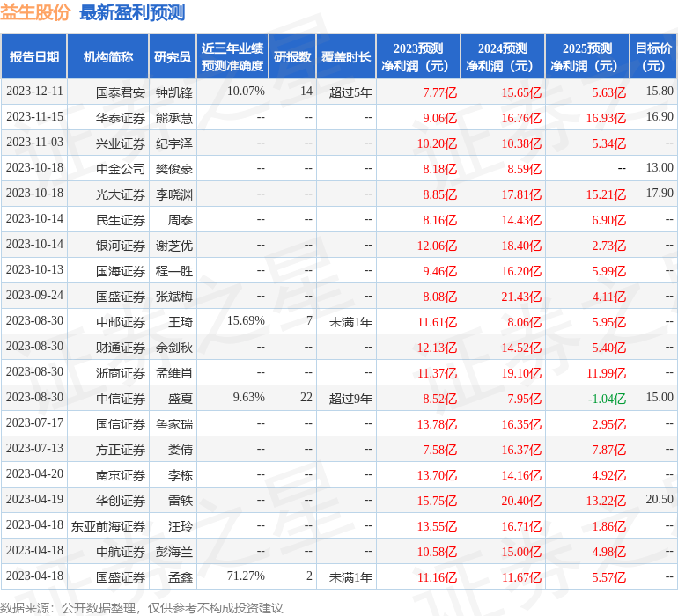
Task: Select the 覆盖时长 column header
Action: click(346, 56)
